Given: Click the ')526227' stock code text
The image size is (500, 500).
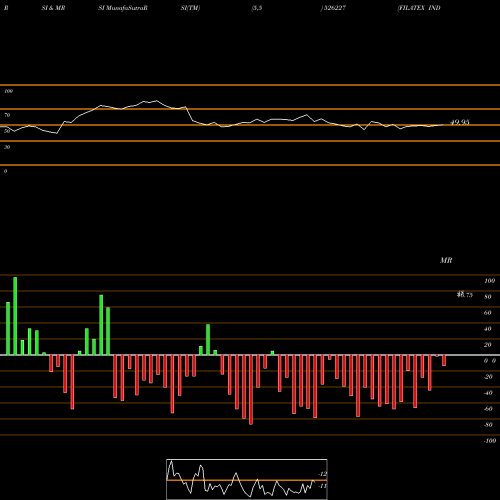Looking at the screenshot, I should coord(333,8).
